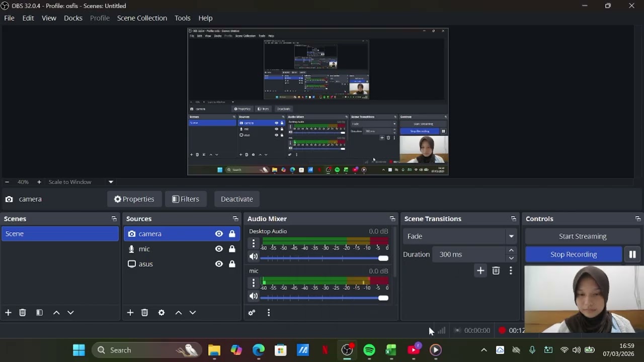The height and width of the screenshot is (362, 644).
Task: Open transition properties three-dot menu
Action: point(511,270)
